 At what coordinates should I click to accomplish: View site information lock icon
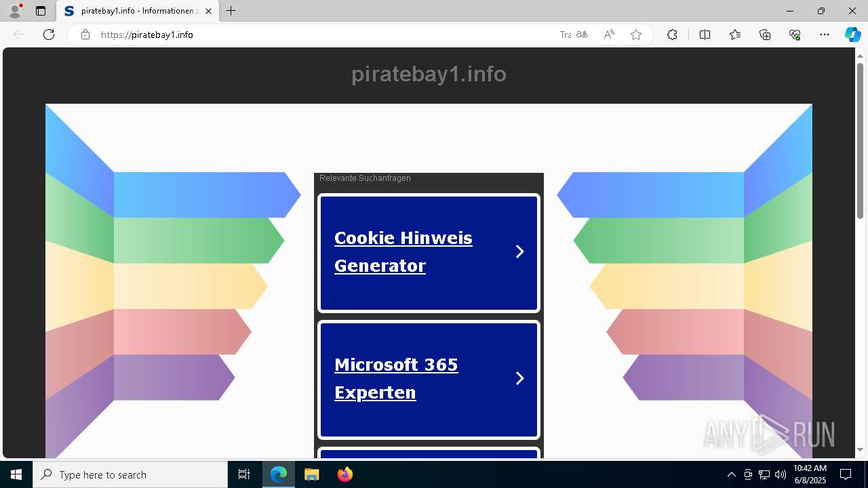pyautogui.click(x=85, y=35)
